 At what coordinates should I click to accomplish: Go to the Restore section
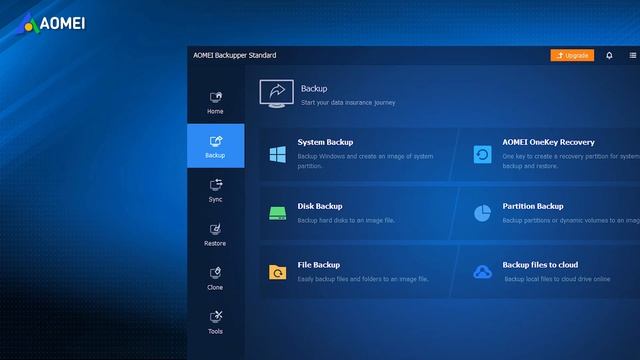[x=215, y=234]
